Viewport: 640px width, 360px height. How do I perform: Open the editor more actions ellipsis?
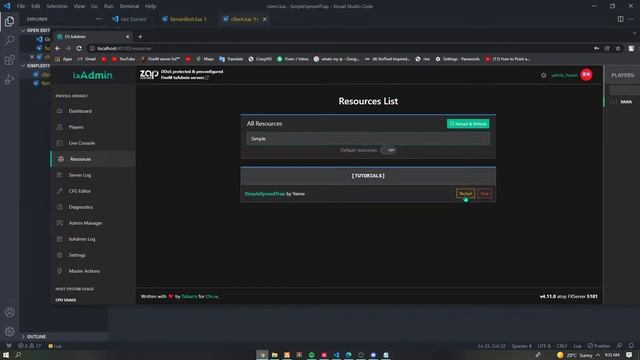point(631,19)
